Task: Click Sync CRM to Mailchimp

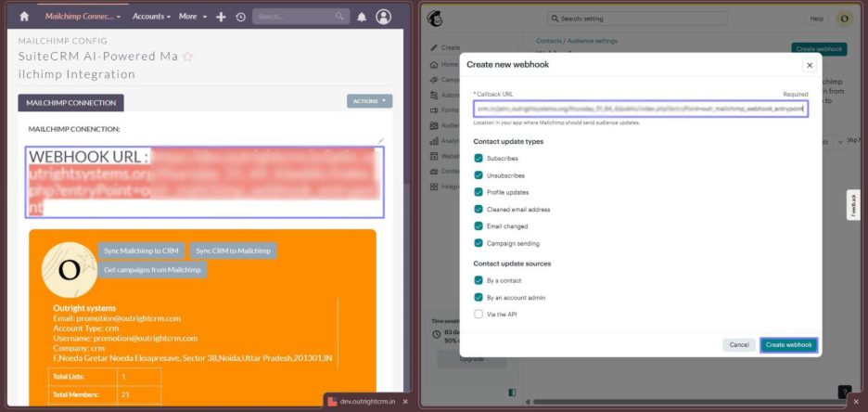Action: pyautogui.click(x=233, y=251)
